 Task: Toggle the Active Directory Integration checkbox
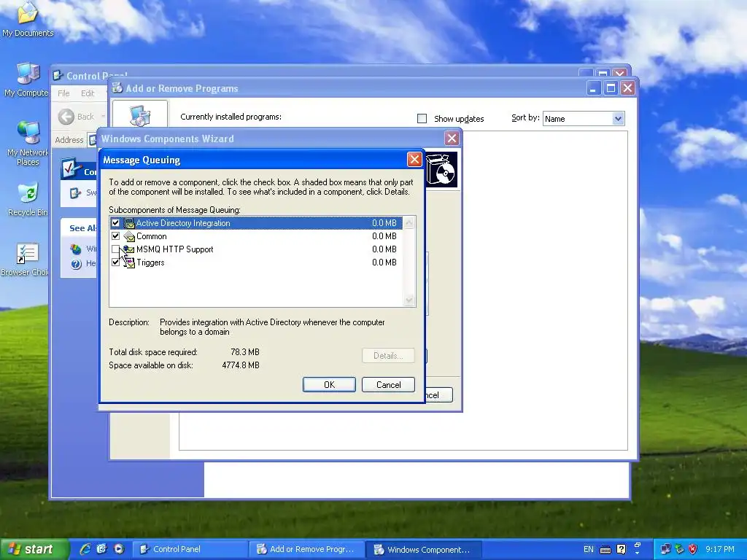pos(115,223)
